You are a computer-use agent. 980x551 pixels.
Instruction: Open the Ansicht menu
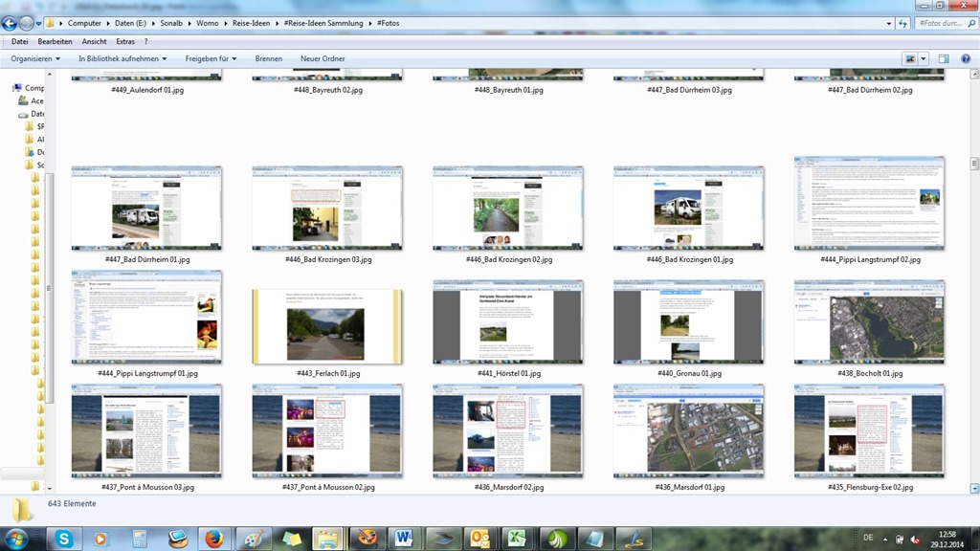coord(94,41)
